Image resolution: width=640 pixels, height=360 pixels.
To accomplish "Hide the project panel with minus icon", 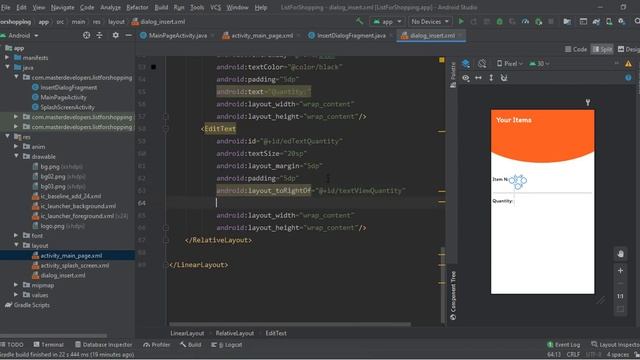I will click(x=129, y=36).
